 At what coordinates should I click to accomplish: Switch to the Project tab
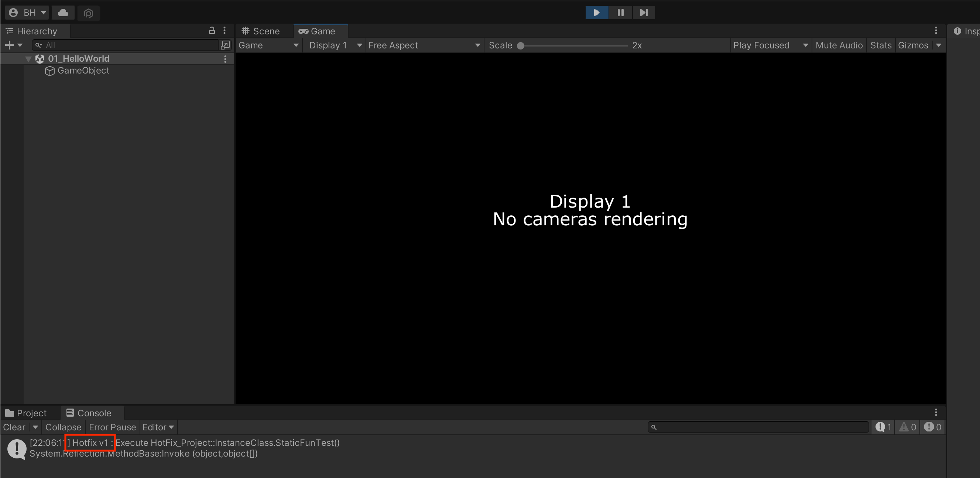point(26,413)
